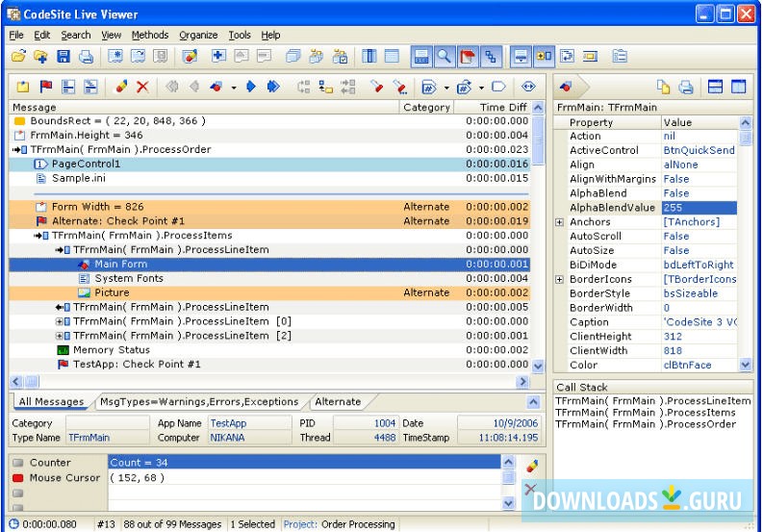Click the Category column header
The image size is (763, 532).
point(426,107)
